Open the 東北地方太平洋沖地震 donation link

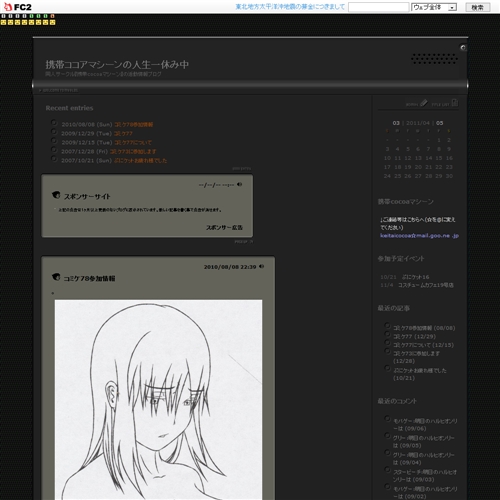[x=290, y=7]
